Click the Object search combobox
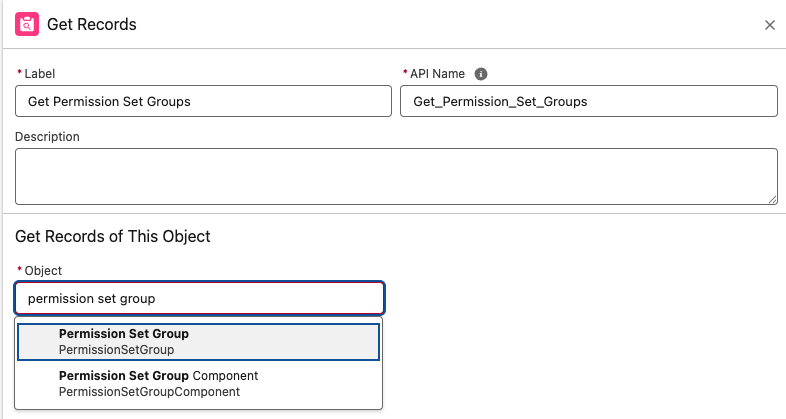The height and width of the screenshot is (419, 786). click(x=199, y=298)
